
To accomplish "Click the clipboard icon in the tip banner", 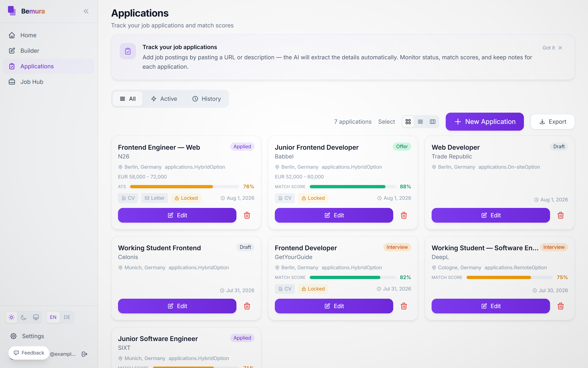I will 128,51.
